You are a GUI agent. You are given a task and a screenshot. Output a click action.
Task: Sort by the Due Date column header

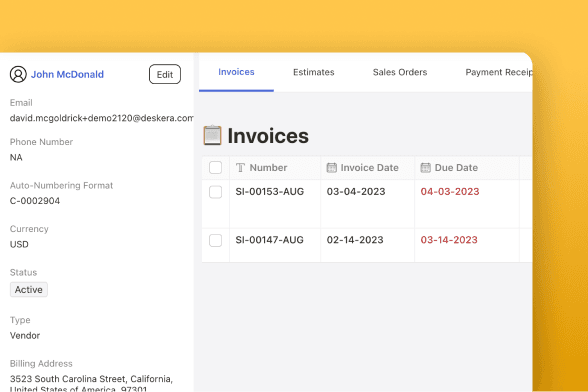click(456, 168)
